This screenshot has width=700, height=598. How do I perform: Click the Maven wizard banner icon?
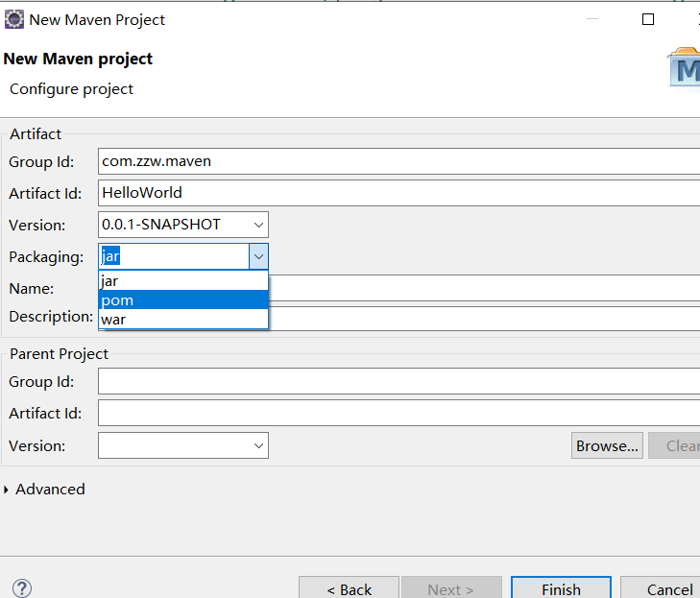684,67
